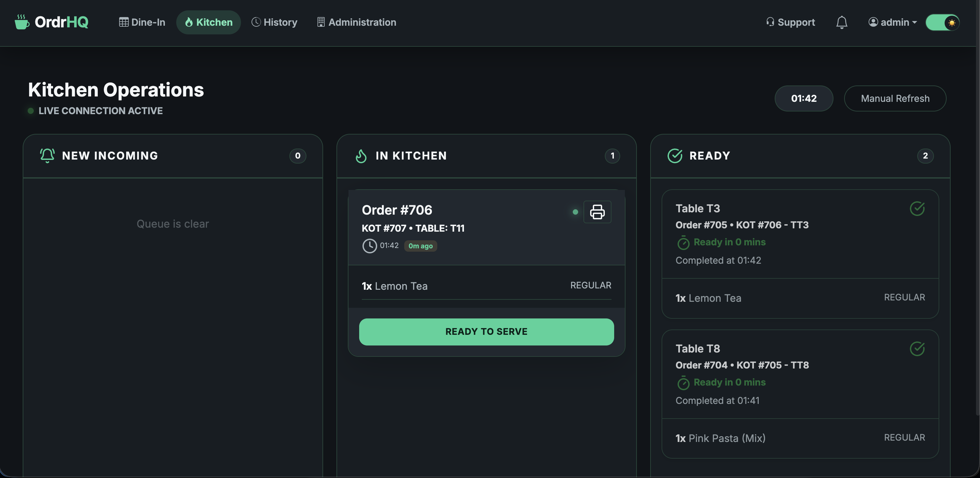Open Support from the header

(x=790, y=22)
